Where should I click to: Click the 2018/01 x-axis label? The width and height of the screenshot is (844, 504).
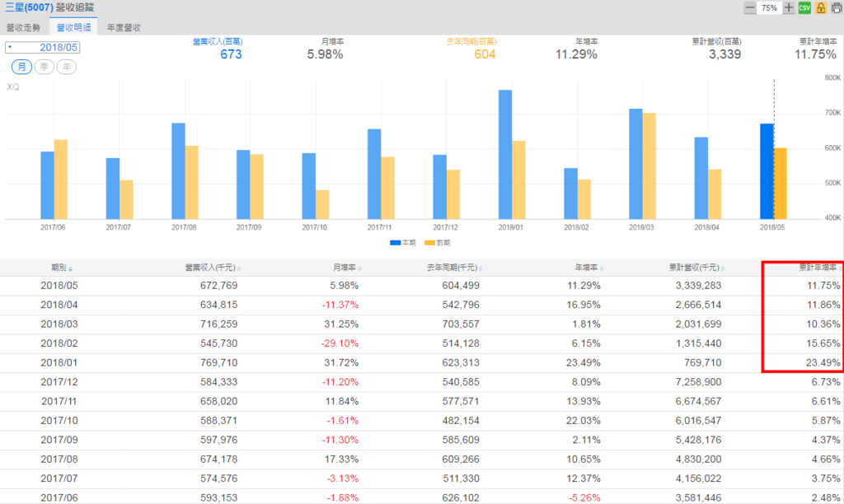point(510,227)
